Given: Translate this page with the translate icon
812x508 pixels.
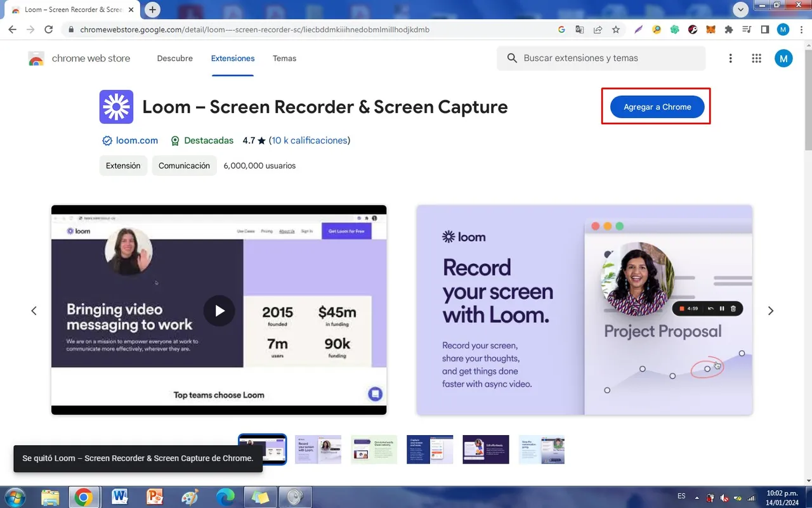Looking at the screenshot, I should point(579,29).
